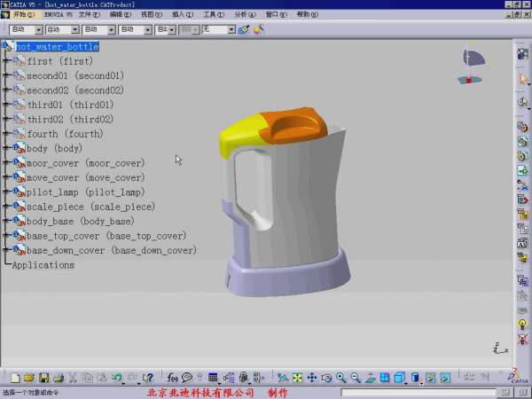Click the Print icon in bottom toolbar

(x=58, y=378)
